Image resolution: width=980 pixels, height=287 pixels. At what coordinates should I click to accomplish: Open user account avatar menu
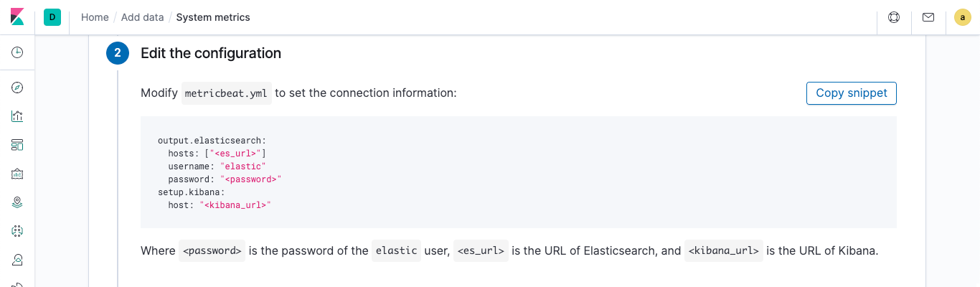click(x=963, y=17)
